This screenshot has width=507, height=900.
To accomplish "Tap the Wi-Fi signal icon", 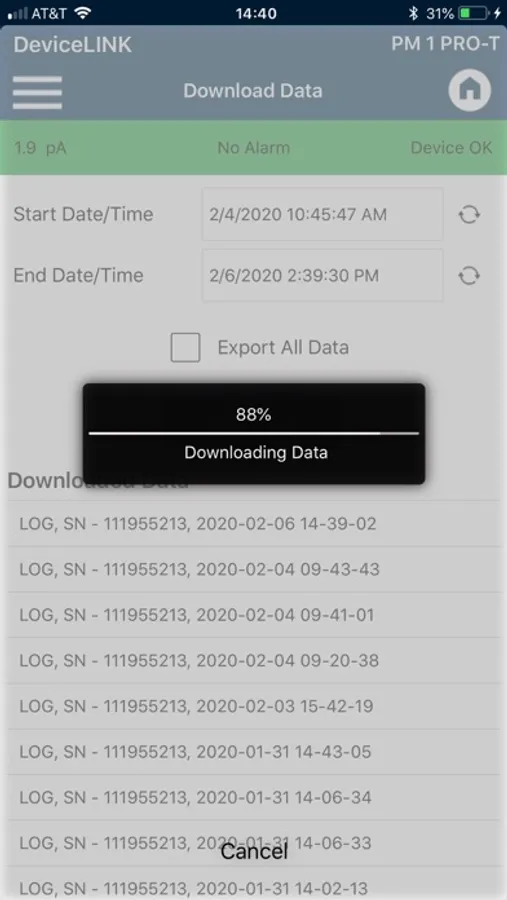I will [84, 13].
